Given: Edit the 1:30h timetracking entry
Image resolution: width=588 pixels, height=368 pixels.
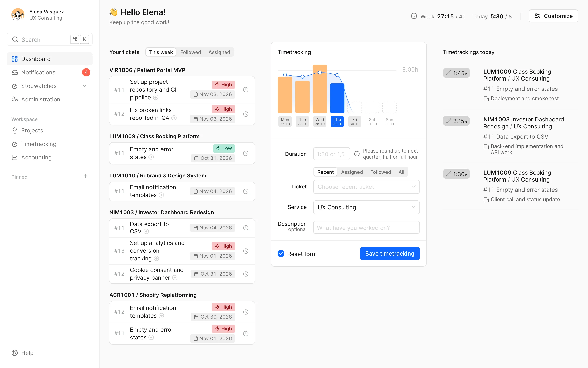Looking at the screenshot, I should pos(456,174).
